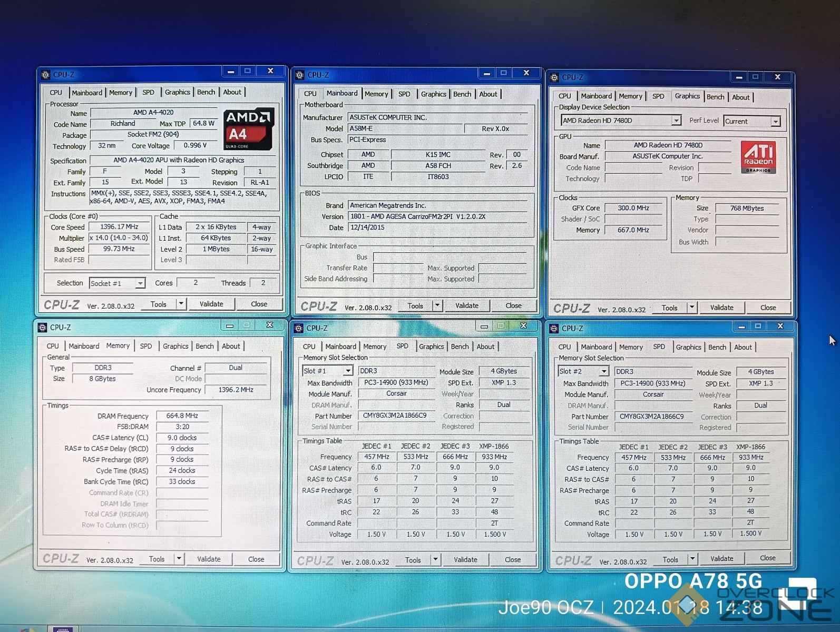Click the code name value 'Richland'
Screen dimensions: 840x632
[123, 124]
